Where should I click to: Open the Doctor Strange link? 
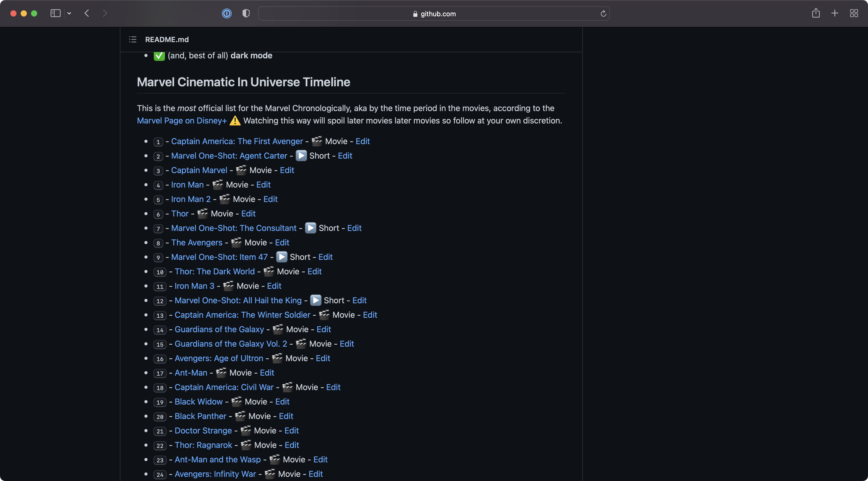[x=203, y=431]
